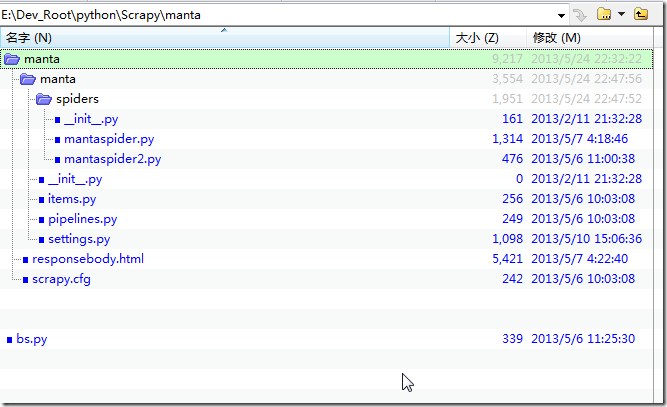Click date 2013/5/24 22:47:56

[x=587, y=79]
